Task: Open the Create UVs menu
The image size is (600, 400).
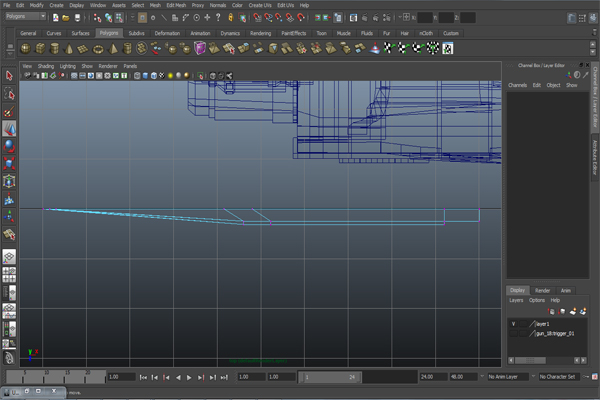Action: (x=260, y=5)
